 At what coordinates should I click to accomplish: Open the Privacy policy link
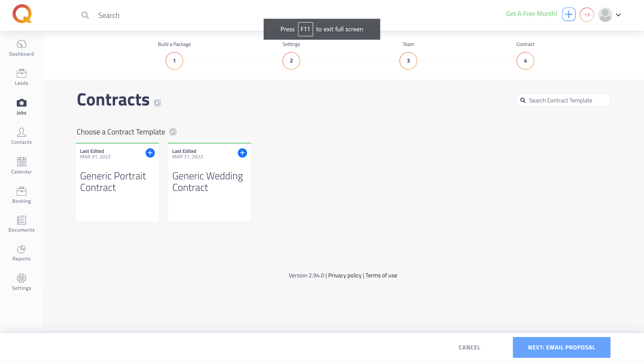(x=345, y=276)
